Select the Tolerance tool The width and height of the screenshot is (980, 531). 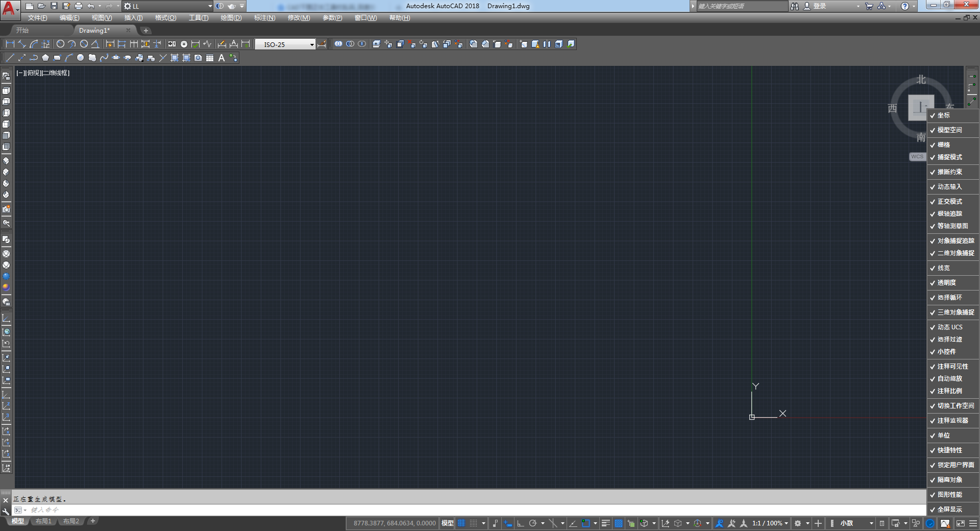(172, 44)
